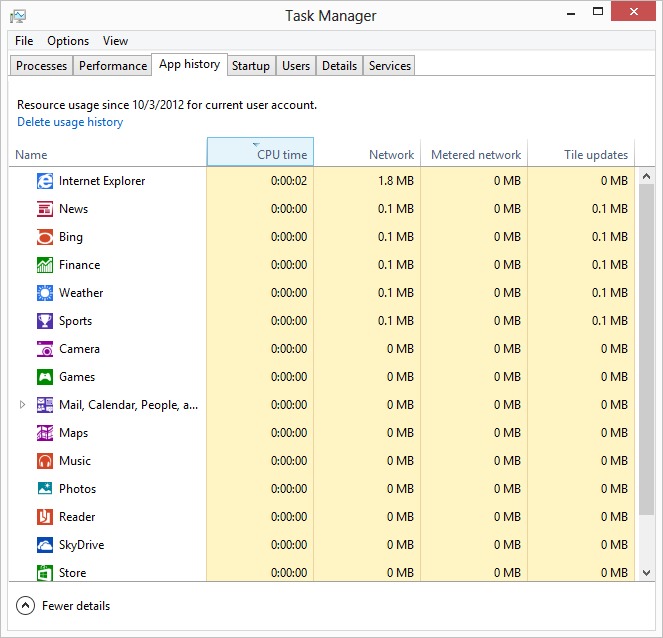Switch to the Performance tab

click(x=113, y=66)
